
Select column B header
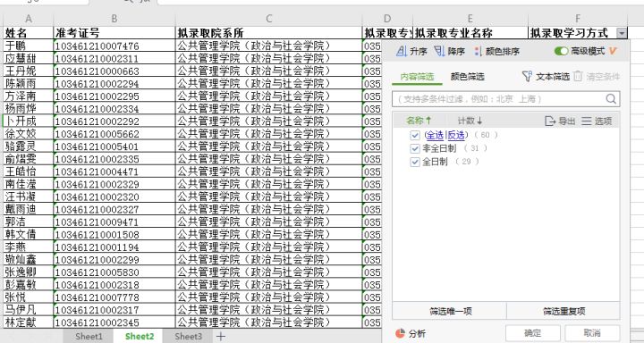[114, 19]
